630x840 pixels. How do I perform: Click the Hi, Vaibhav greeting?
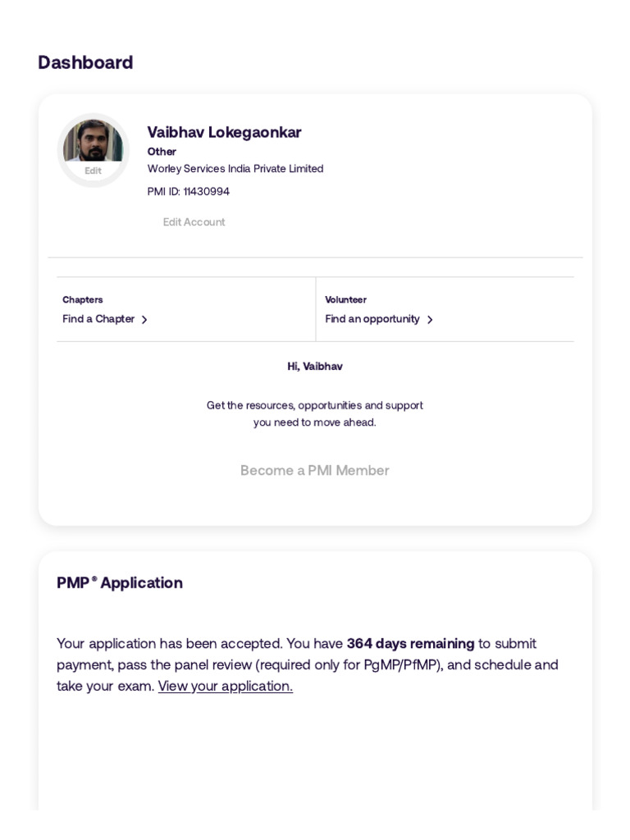click(315, 367)
